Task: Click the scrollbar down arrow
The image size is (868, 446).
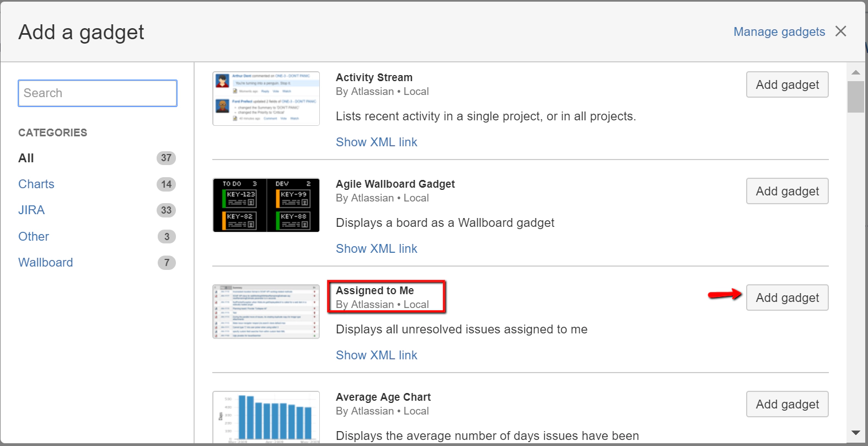Action: pyautogui.click(x=856, y=433)
